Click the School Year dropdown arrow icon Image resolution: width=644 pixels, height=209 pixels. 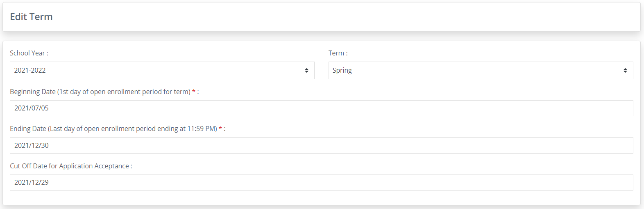(306, 71)
